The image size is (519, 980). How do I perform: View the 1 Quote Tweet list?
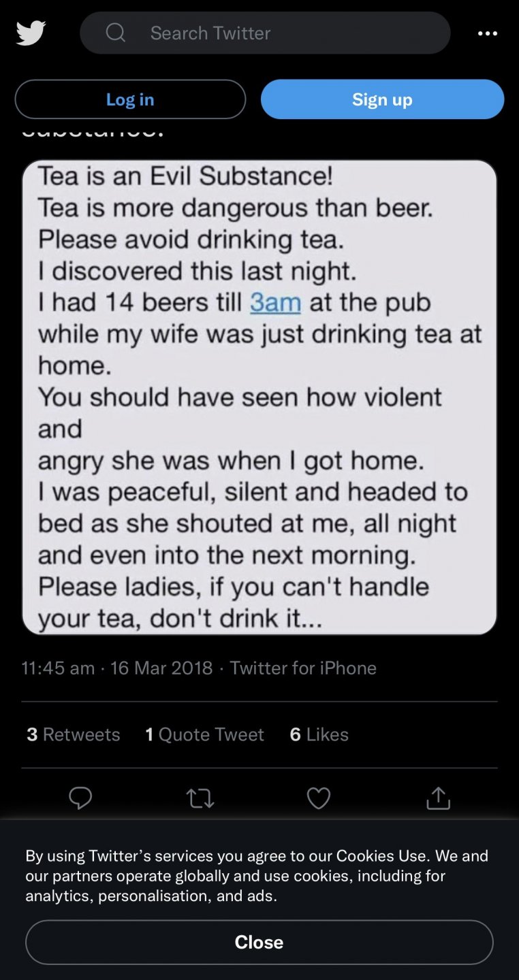[x=205, y=734]
